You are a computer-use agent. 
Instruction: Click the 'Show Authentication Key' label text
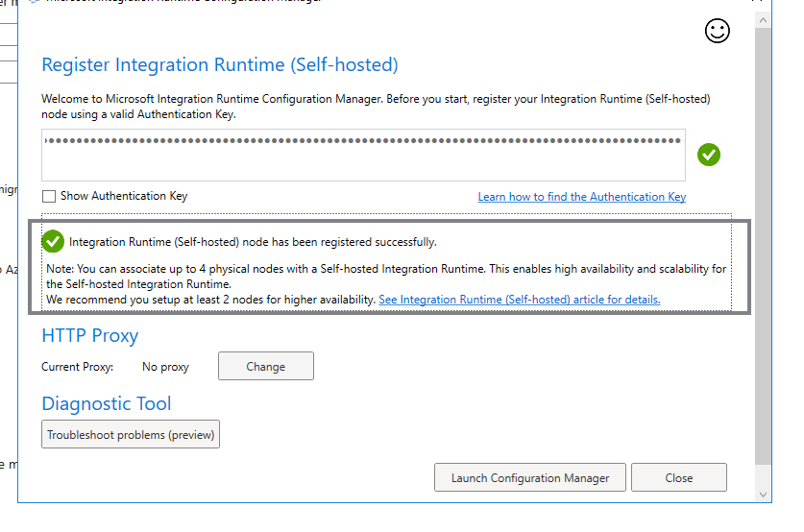[x=124, y=196]
